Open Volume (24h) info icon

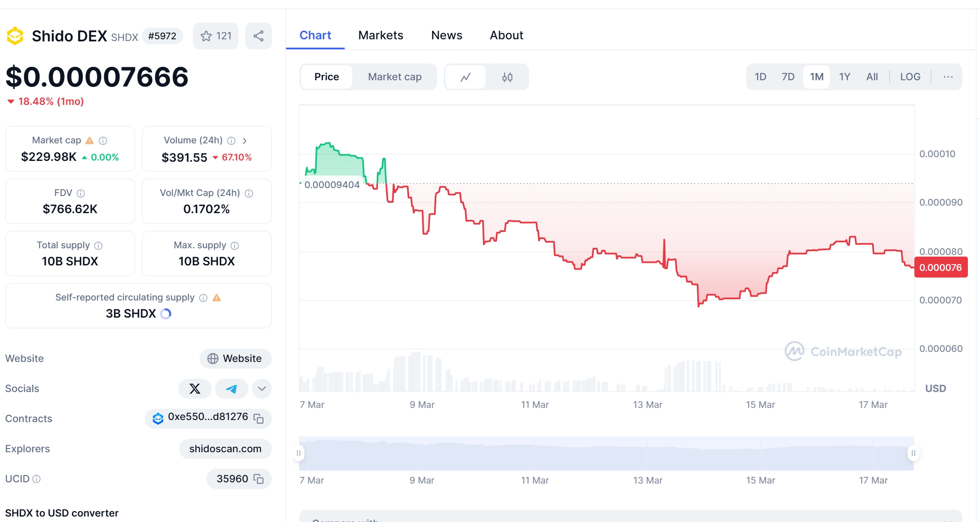click(231, 140)
